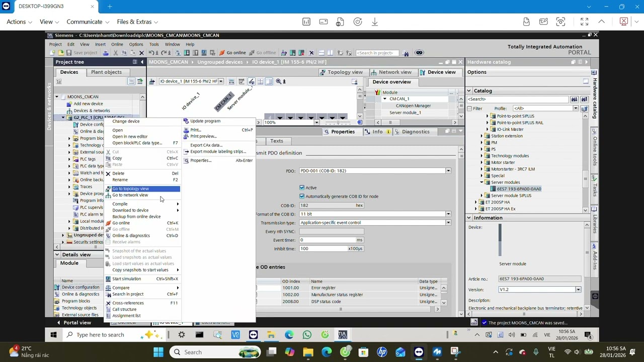Click the host taskbar Search box
Screen dimensions: 644x362
[x=215, y=352]
